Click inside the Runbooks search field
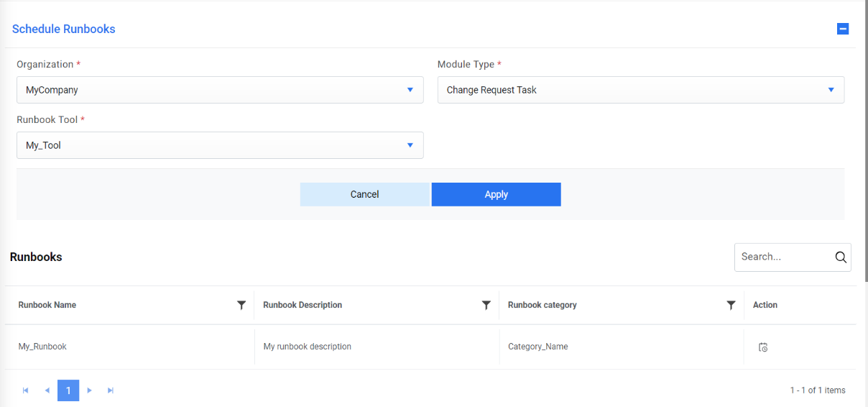Image resolution: width=868 pixels, height=407 pixels. pyautogui.click(x=783, y=257)
